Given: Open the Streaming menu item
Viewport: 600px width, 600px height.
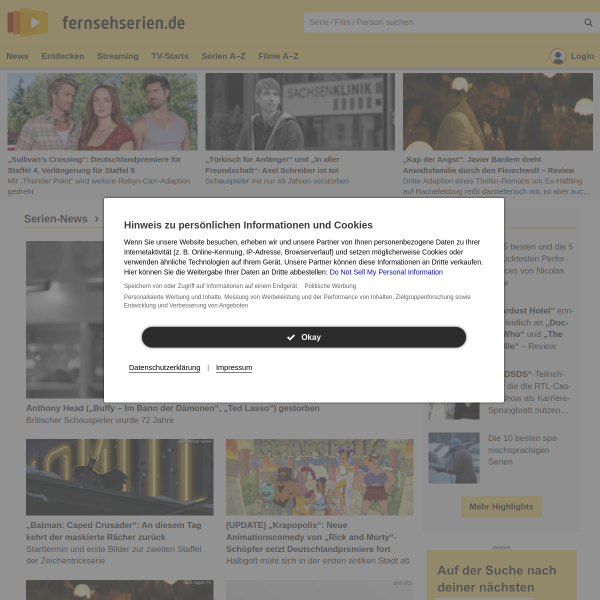Looking at the screenshot, I should tap(118, 56).
